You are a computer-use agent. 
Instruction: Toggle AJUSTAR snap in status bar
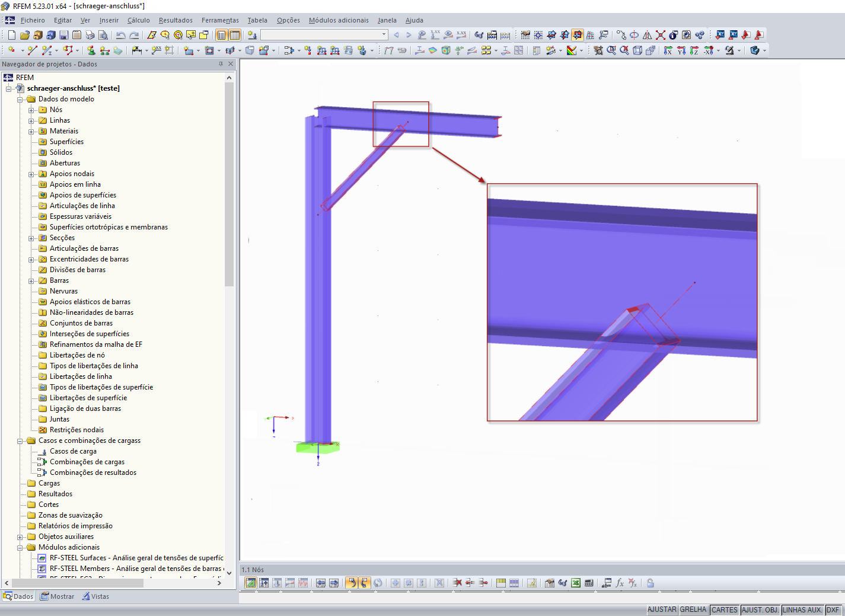tap(662, 609)
